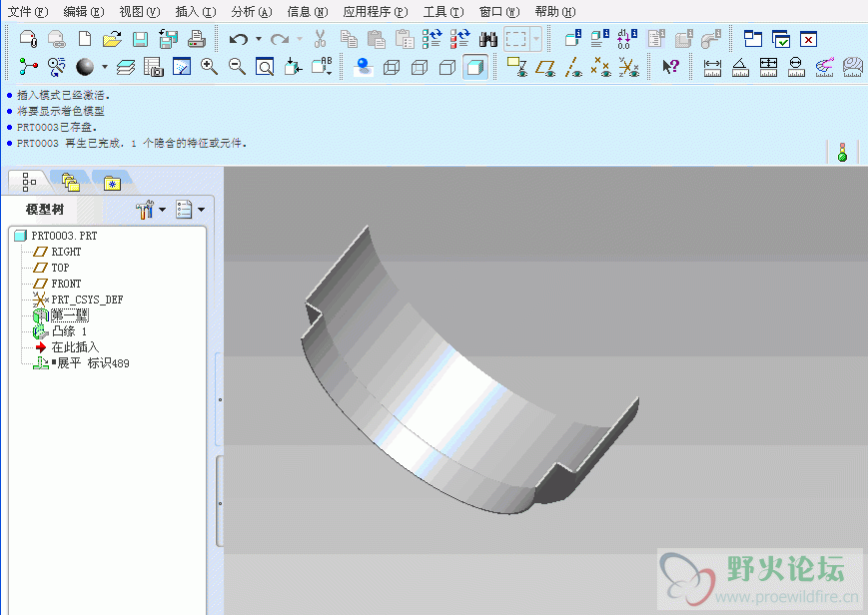Open the 文件(F) menu
Viewport: 868px width, 615px height.
tap(28, 12)
